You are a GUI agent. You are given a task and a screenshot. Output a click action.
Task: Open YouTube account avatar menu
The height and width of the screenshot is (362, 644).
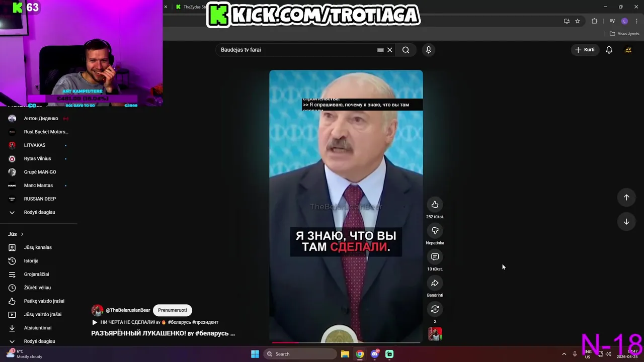click(x=628, y=50)
